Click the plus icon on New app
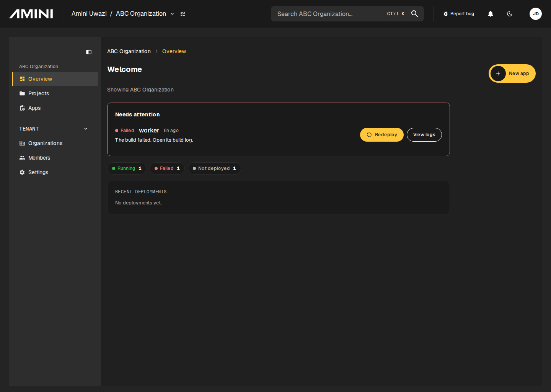The image size is (551, 392). [498, 73]
